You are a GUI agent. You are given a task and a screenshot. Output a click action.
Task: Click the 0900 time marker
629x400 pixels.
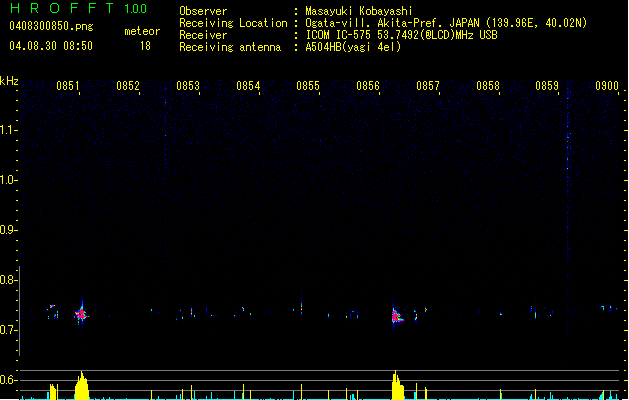(607, 86)
